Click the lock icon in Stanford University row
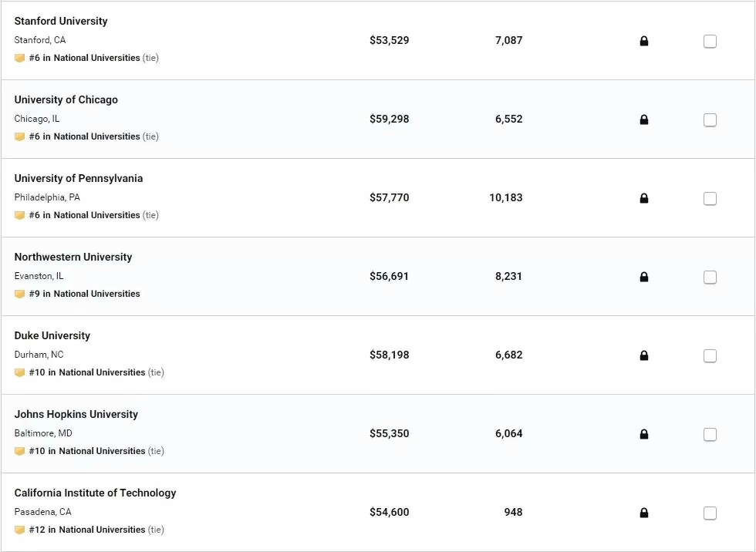Viewport: 756px width, 552px height. (644, 41)
